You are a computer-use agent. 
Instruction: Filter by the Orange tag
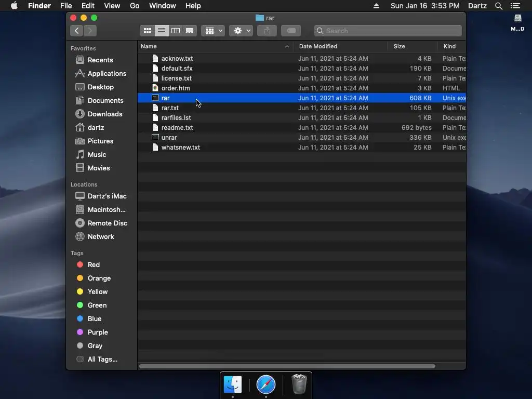pyautogui.click(x=99, y=278)
